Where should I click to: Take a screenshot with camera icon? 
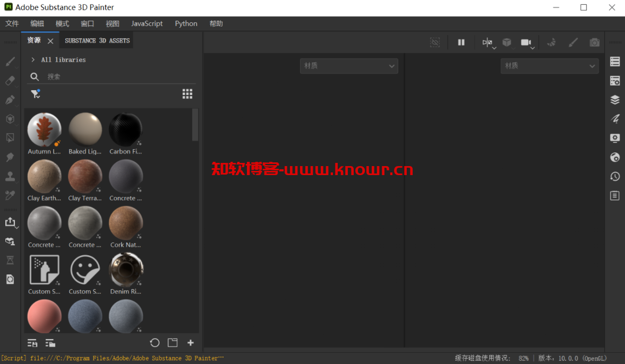[594, 42]
